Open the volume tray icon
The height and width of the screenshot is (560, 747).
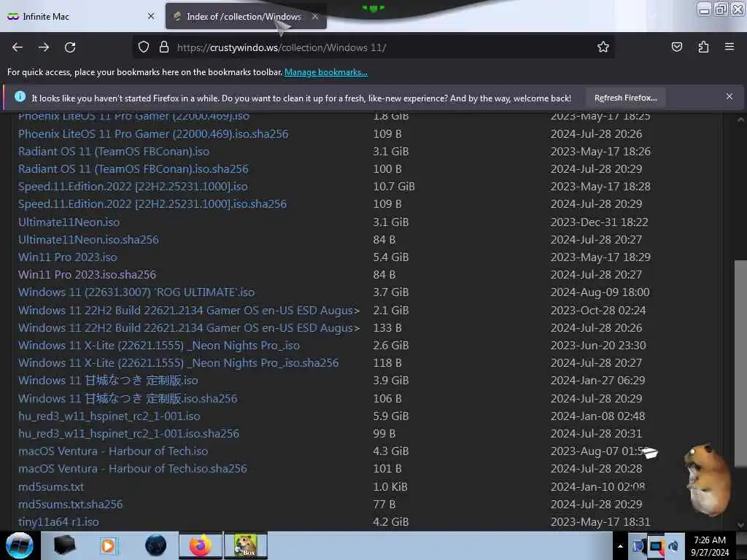click(673, 546)
